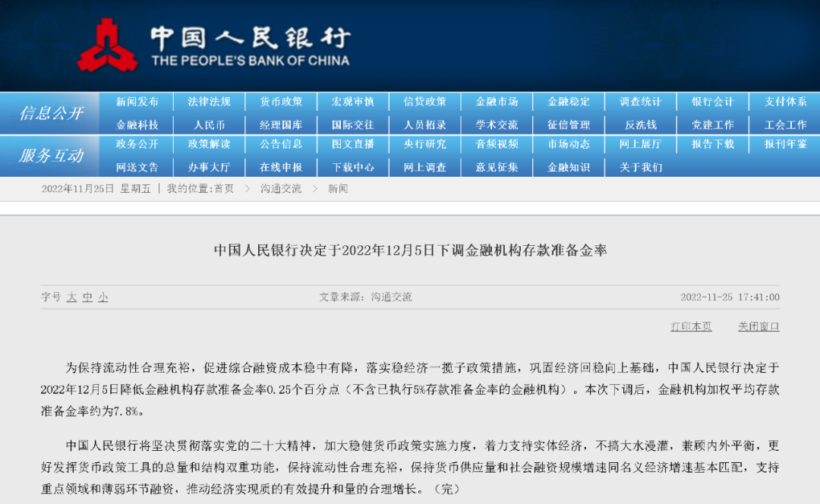Image resolution: width=820 pixels, height=504 pixels.
Task: Open 经理国库 section
Action: (x=282, y=125)
